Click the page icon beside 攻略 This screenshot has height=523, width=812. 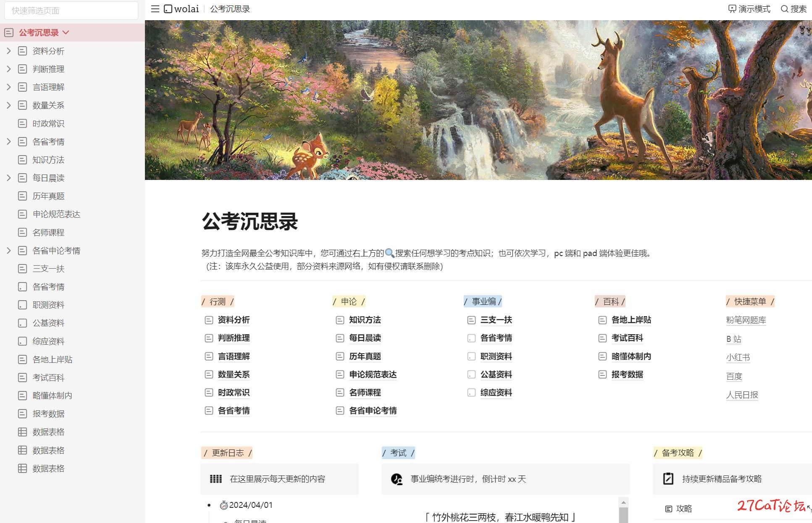click(669, 509)
